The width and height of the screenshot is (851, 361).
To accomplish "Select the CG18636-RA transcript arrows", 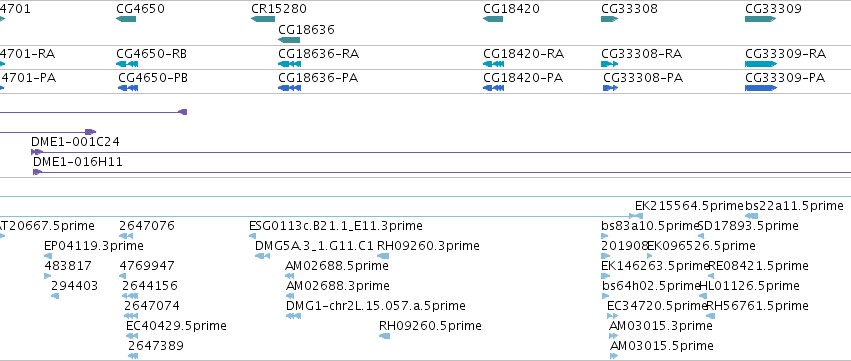I will pos(289,64).
